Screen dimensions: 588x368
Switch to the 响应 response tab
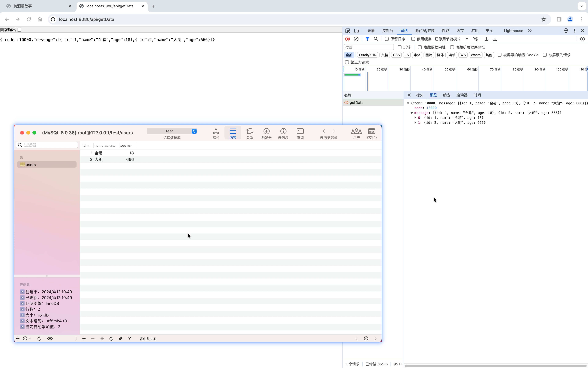(x=446, y=95)
